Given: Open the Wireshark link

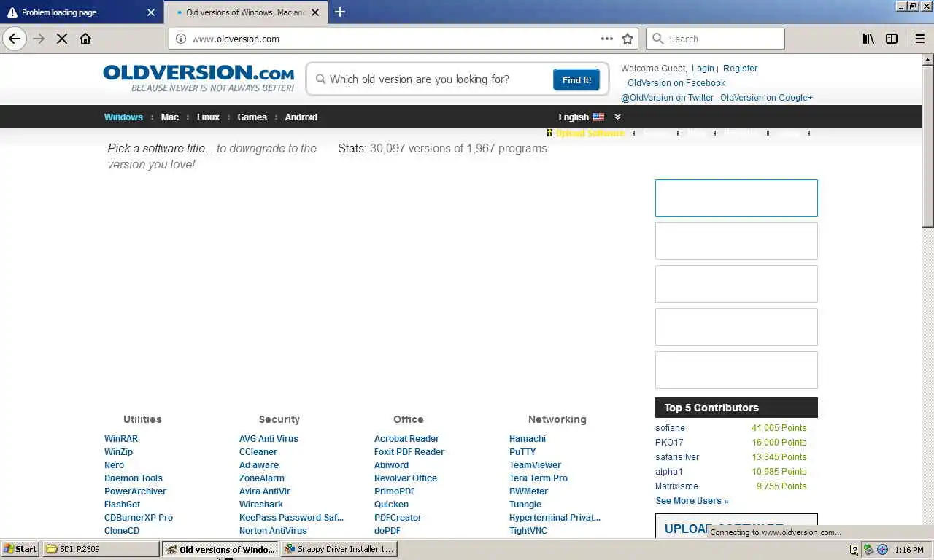Looking at the screenshot, I should click(261, 504).
